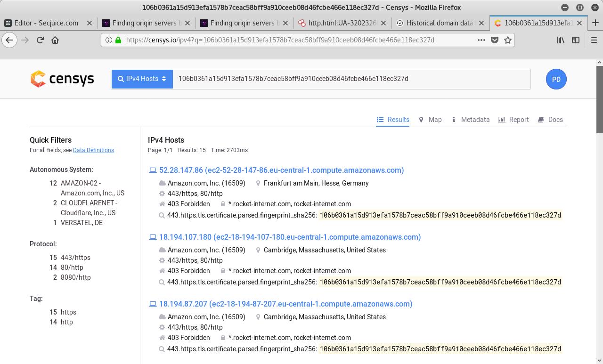Screen dimensions: 603x364
Task: Toggle the Firefox sidebar icon
Action: coord(576,40)
